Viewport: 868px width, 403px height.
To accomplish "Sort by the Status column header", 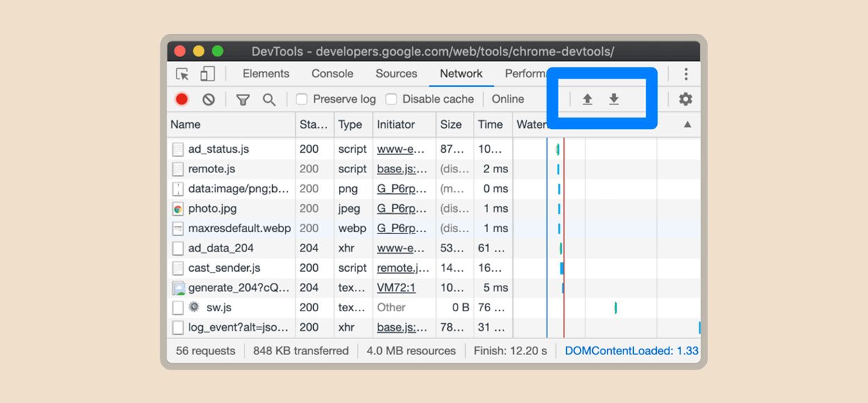I will 315,124.
